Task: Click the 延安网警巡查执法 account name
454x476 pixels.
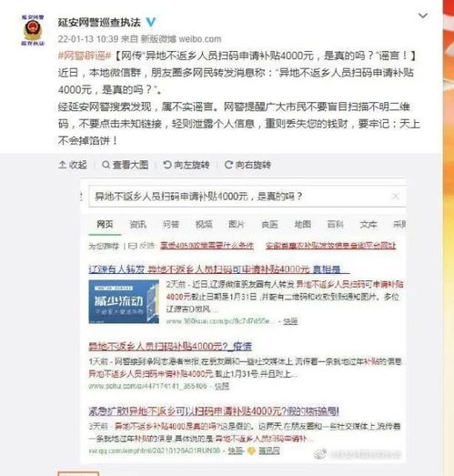Action: (x=99, y=22)
